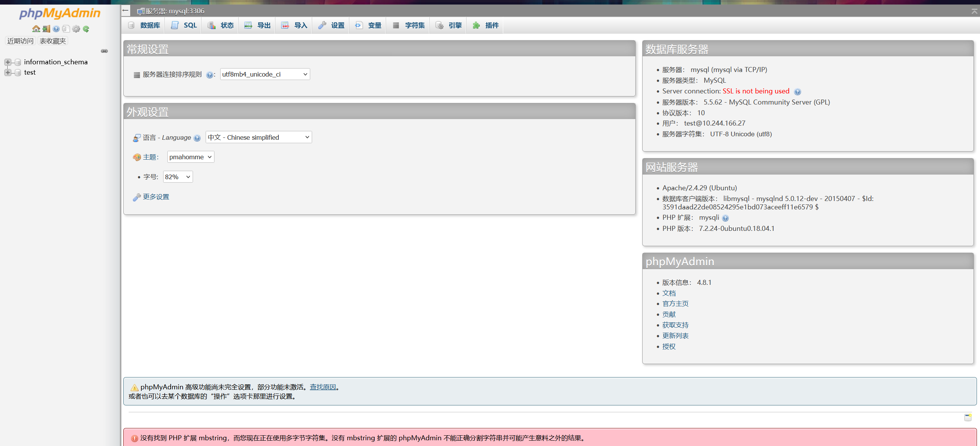The image size is (980, 446).
Task: Click the information_schema database cylinder icon
Action: coord(18,62)
